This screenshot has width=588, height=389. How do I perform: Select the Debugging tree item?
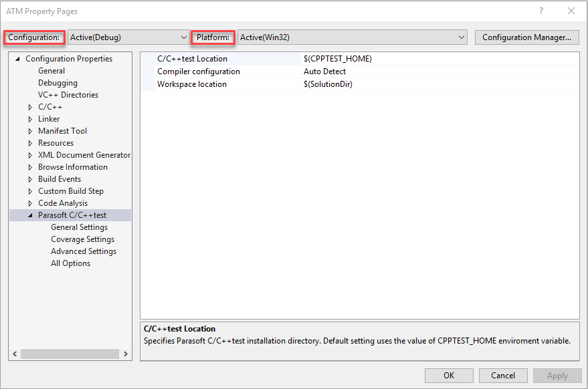pyautogui.click(x=58, y=83)
